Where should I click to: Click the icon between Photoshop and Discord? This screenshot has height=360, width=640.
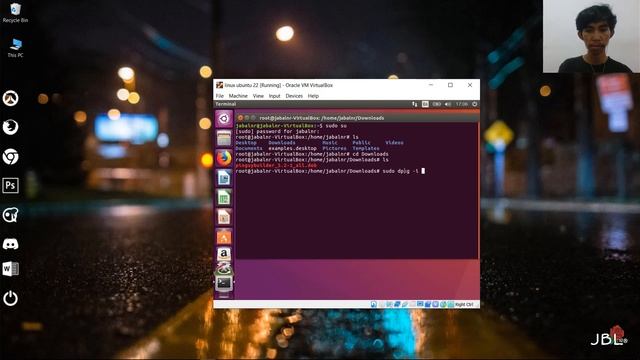pos(11,215)
